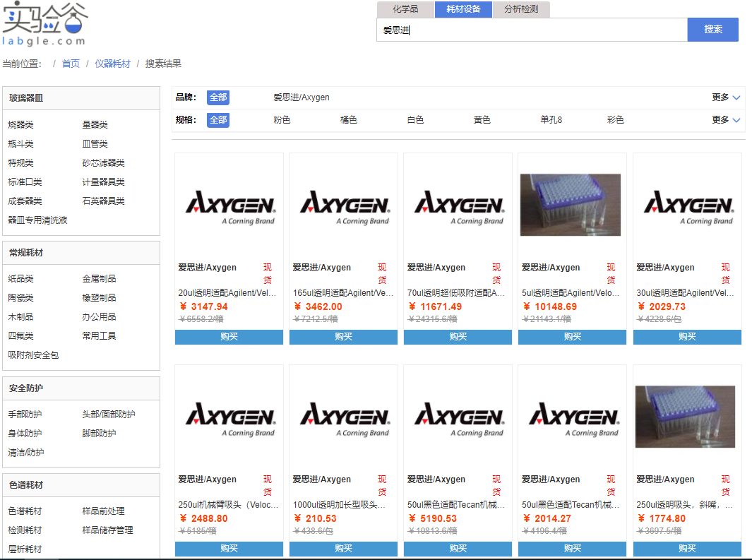The image size is (752, 560).
Task: Open 仪器耗材 breadcrumb link
Action: [113, 64]
